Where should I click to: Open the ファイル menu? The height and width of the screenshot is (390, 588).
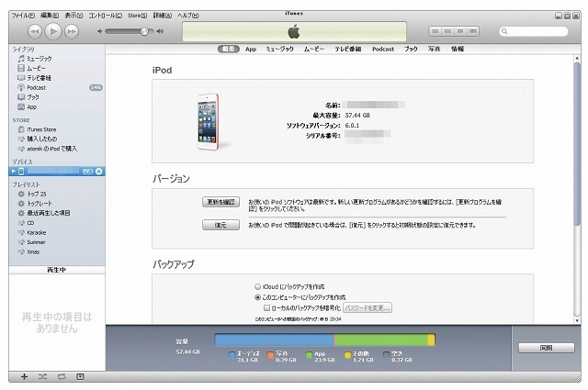pos(23,16)
